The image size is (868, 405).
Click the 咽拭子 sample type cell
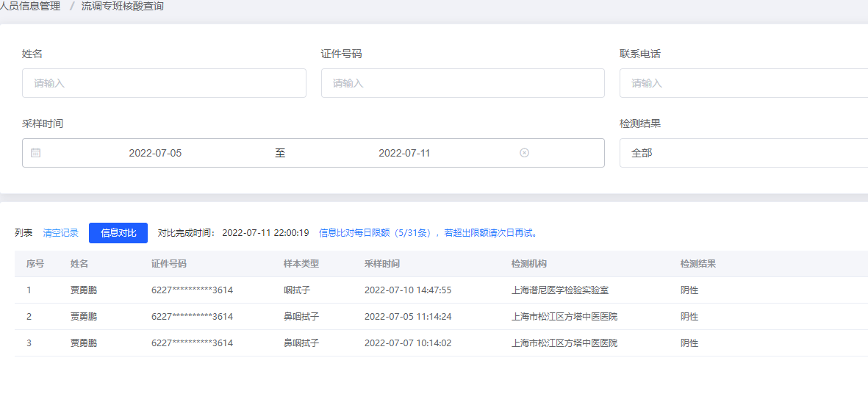(297, 290)
